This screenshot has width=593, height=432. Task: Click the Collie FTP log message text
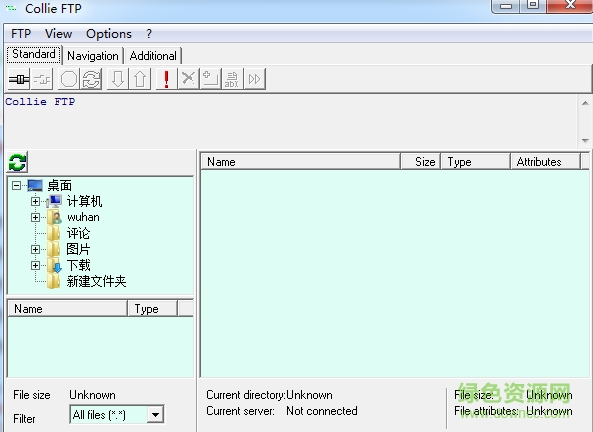point(40,101)
